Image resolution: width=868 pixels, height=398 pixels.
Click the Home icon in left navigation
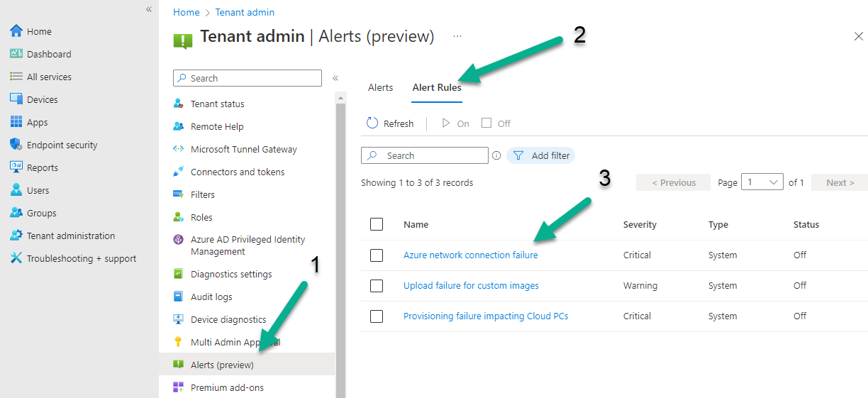[16, 31]
